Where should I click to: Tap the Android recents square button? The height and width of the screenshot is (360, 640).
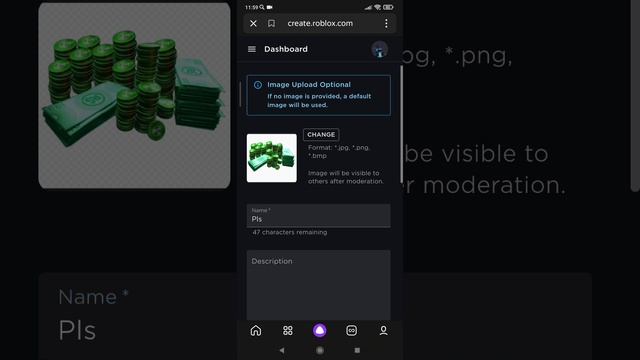(x=357, y=350)
